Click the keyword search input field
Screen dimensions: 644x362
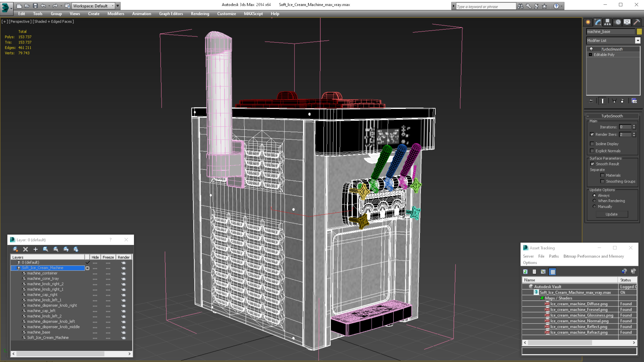point(485,6)
